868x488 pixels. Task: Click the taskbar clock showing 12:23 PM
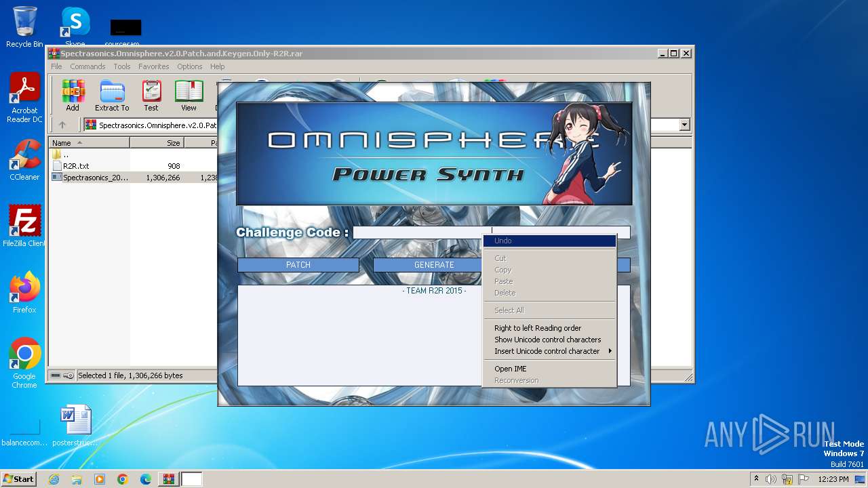833,479
